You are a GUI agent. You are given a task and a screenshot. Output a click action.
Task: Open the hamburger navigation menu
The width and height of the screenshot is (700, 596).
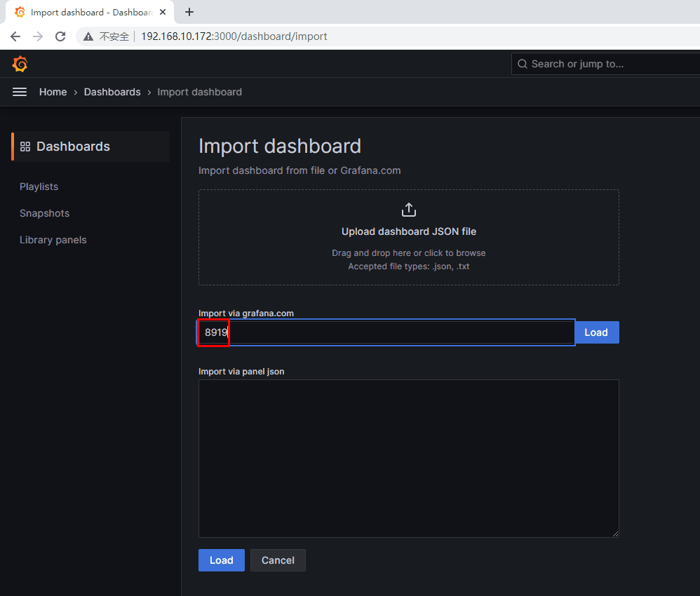[20, 92]
